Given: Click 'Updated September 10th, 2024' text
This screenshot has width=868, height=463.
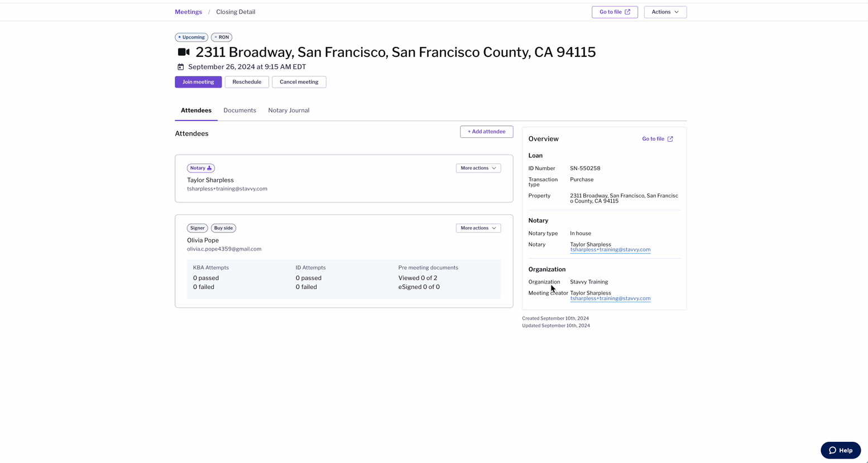Looking at the screenshot, I should coord(556,326).
